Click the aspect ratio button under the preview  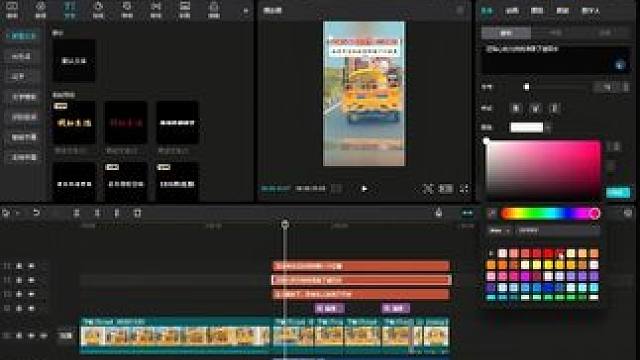(x=446, y=189)
